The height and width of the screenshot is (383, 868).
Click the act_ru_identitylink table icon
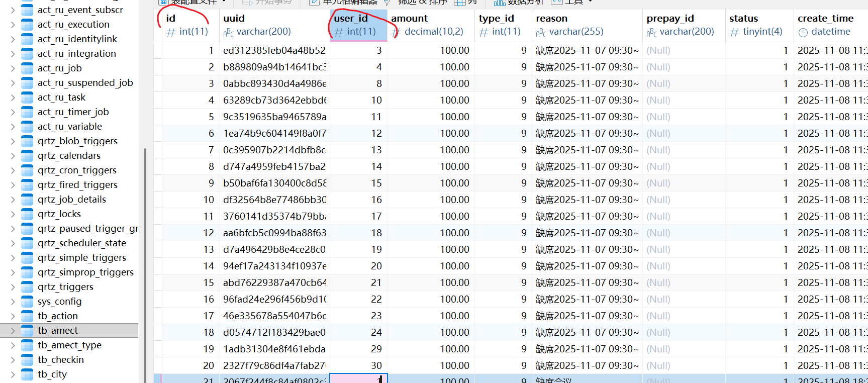[x=28, y=39]
